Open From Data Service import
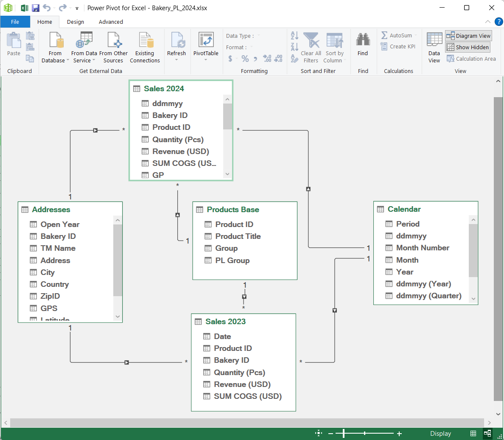 tap(84, 42)
